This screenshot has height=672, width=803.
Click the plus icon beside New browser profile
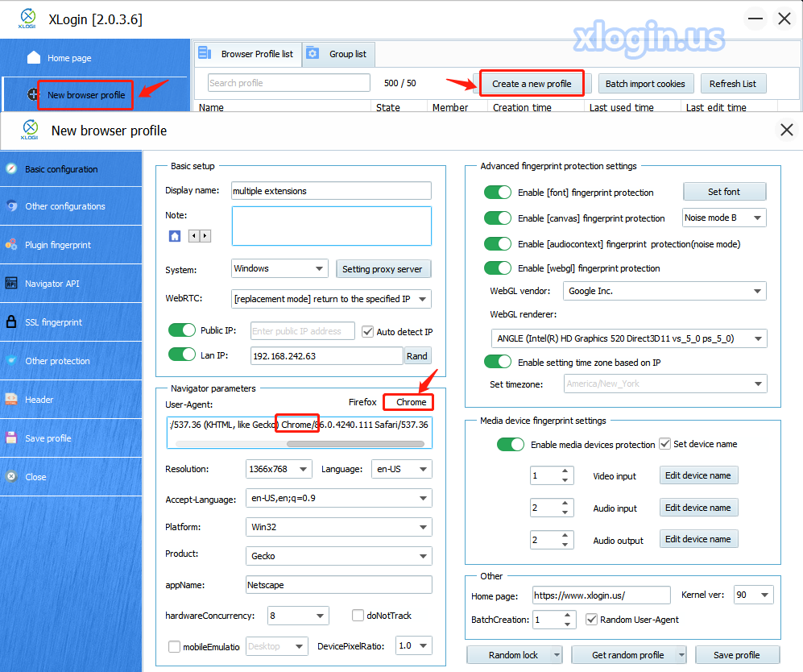click(33, 94)
